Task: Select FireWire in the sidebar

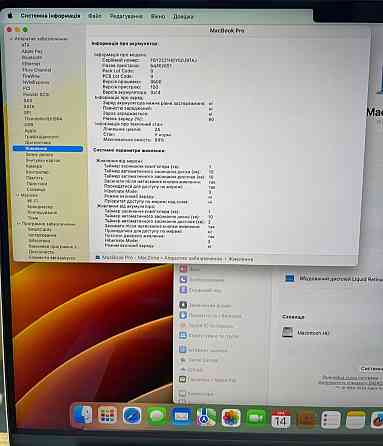Action: (x=31, y=76)
